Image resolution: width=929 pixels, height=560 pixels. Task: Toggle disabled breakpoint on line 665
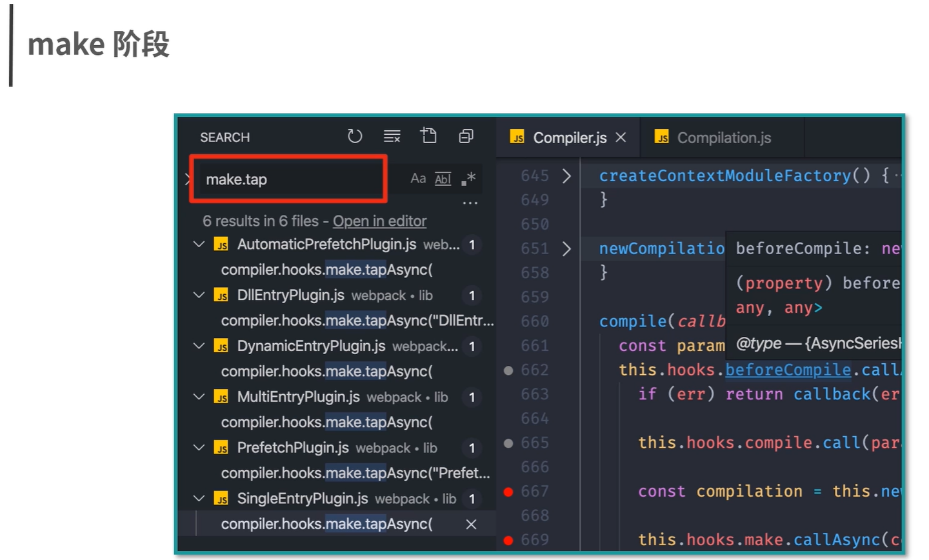point(508,443)
